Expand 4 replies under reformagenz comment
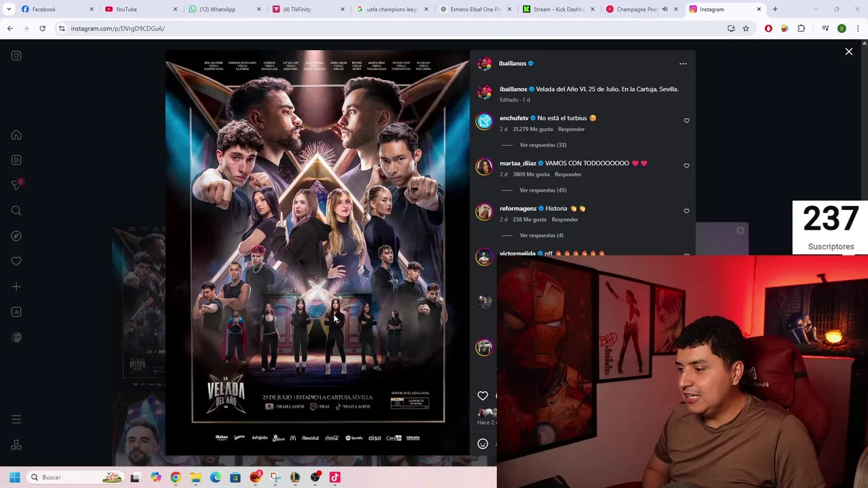Image resolution: width=868 pixels, height=488 pixels. [541, 235]
